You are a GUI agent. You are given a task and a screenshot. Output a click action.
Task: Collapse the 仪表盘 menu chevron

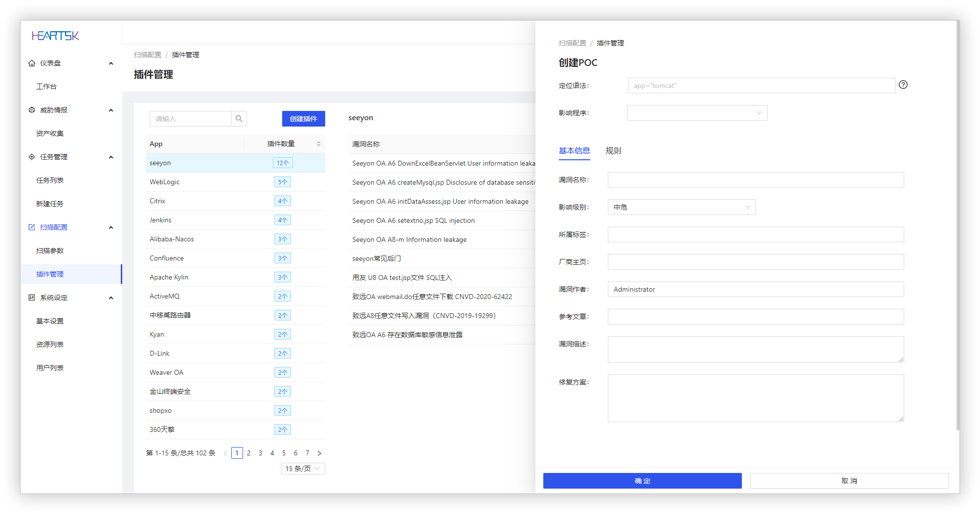pos(111,63)
